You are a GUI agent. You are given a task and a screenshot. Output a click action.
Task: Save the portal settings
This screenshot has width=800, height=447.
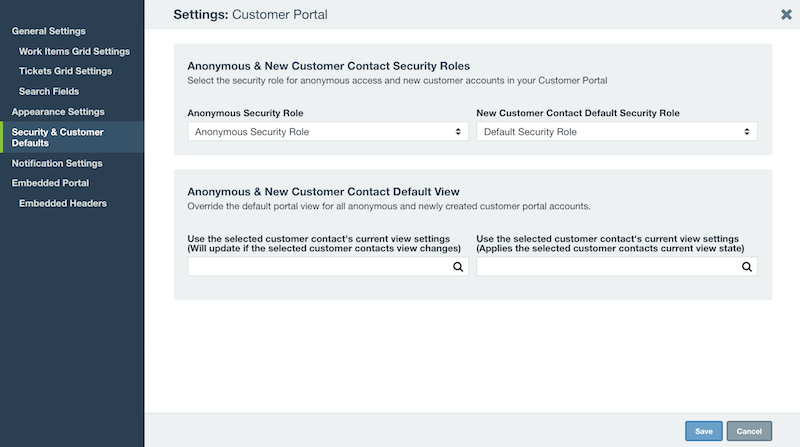pyautogui.click(x=704, y=431)
